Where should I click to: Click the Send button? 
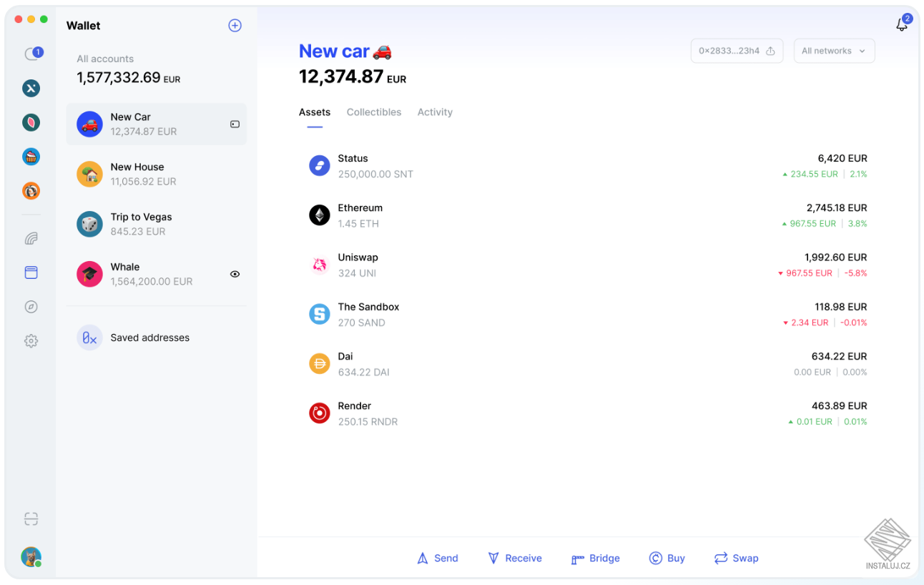tap(437, 559)
